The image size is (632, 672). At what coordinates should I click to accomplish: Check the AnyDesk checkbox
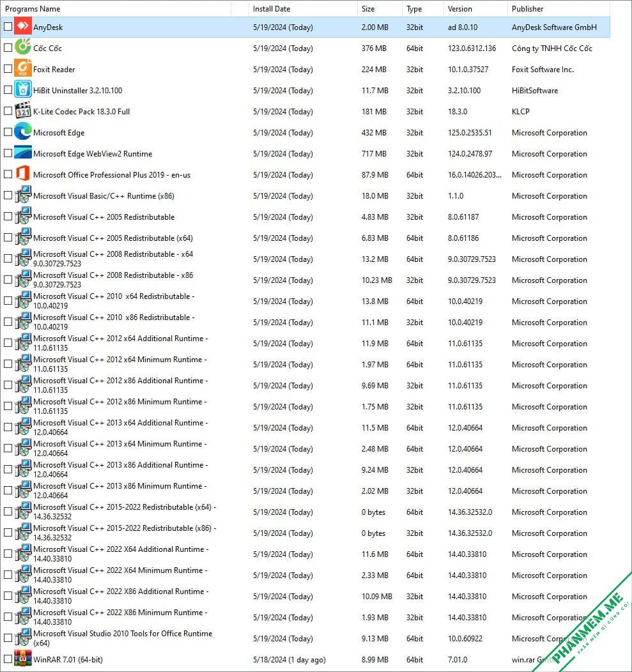(x=8, y=27)
